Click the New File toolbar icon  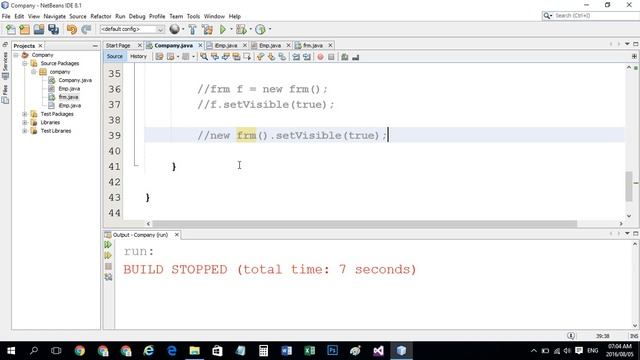[x=11, y=29]
